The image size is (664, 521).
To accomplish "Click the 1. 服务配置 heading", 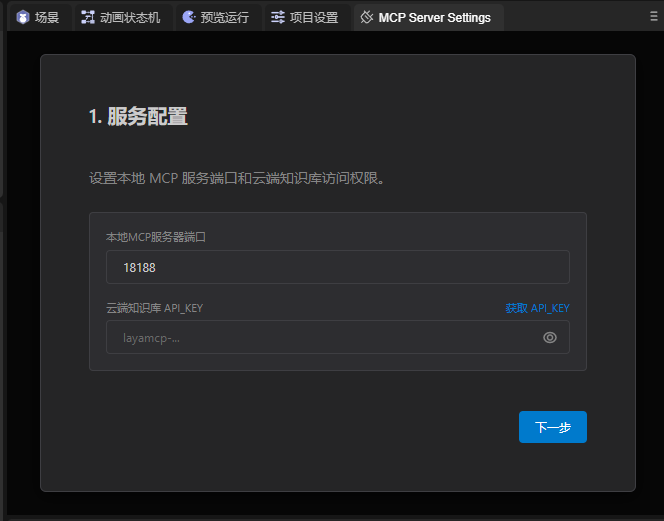I will click(138, 117).
